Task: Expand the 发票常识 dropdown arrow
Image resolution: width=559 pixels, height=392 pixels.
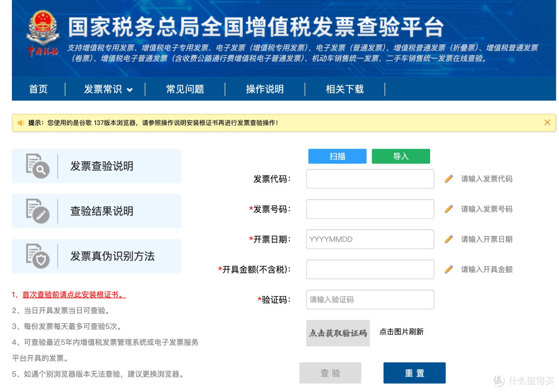Action: [x=130, y=90]
